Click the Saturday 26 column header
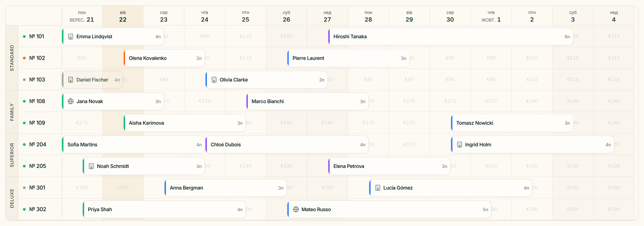Screen dimensions: 644x226 tap(286, 16)
